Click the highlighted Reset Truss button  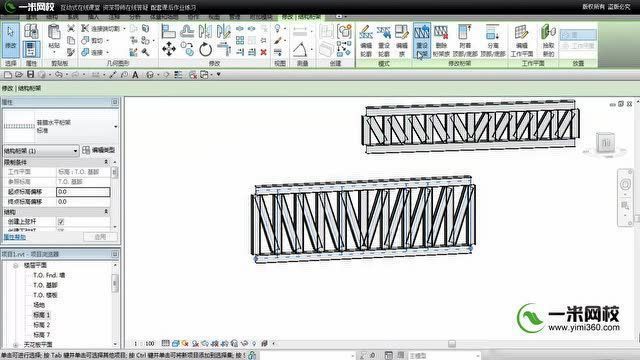422,41
